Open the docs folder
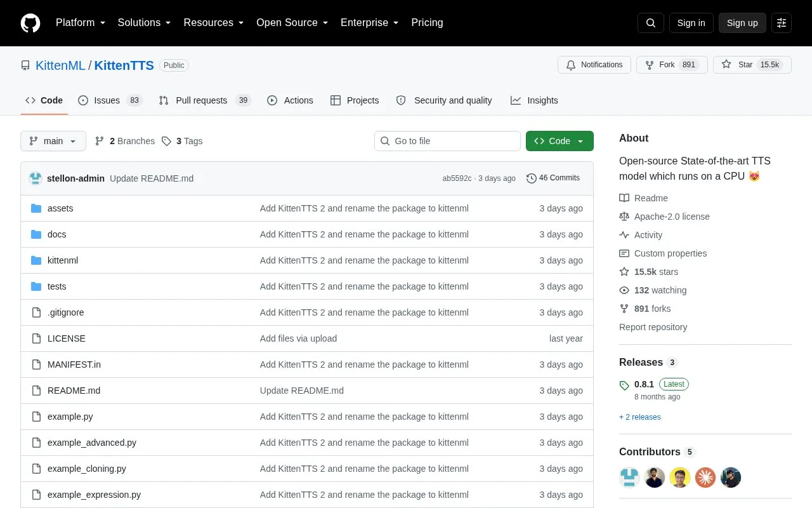The image size is (812, 508). tap(56, 234)
